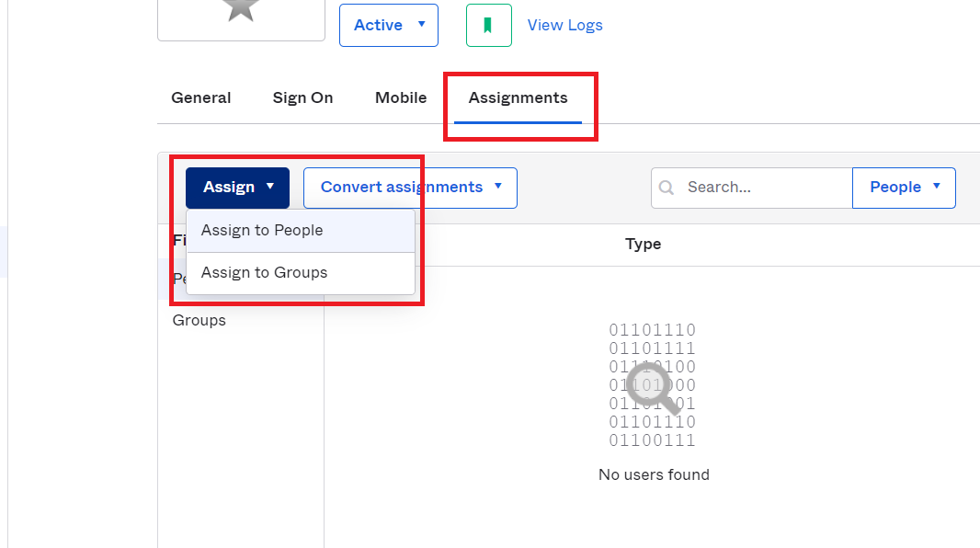Focus the Search input field
This screenshot has height=548, width=980.
[x=752, y=188]
